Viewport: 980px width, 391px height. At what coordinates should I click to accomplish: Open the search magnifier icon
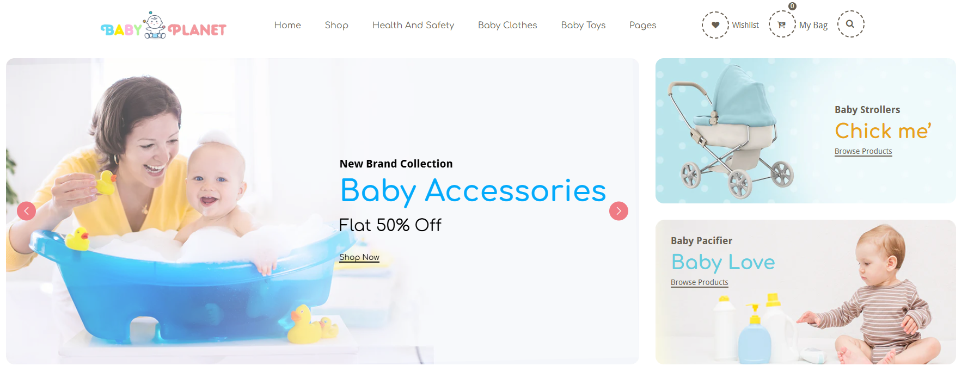850,24
